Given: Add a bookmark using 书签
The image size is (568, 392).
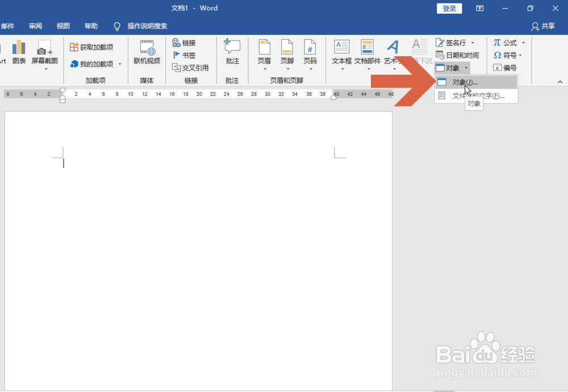Looking at the screenshot, I should 184,55.
